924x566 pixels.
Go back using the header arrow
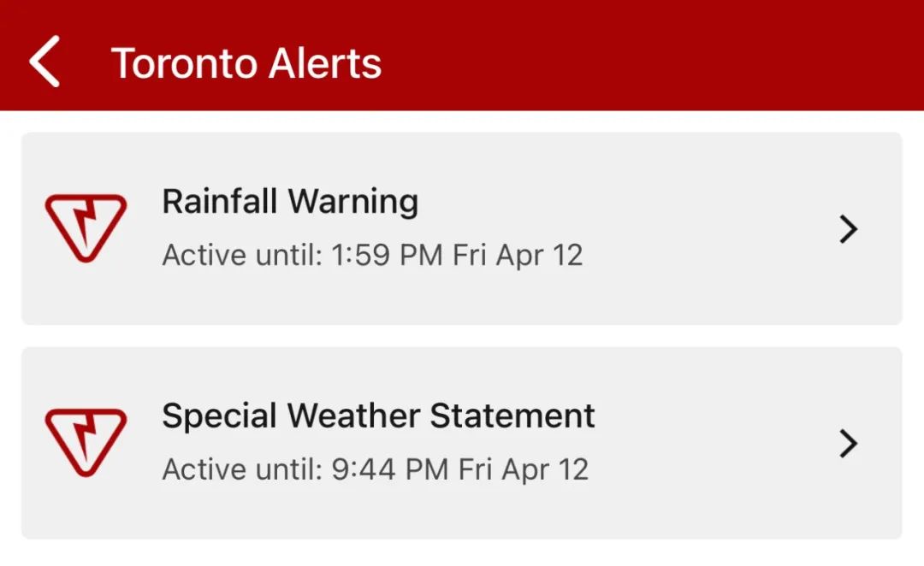point(44,62)
